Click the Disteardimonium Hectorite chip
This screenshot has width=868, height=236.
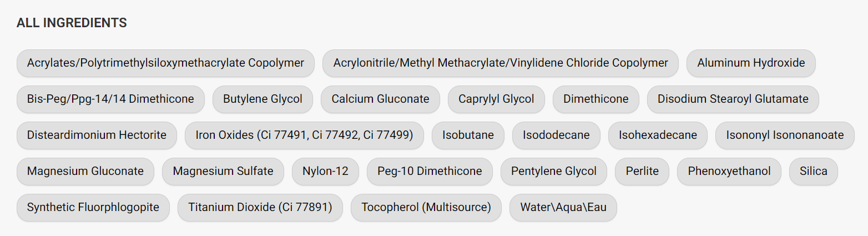pyautogui.click(x=97, y=135)
